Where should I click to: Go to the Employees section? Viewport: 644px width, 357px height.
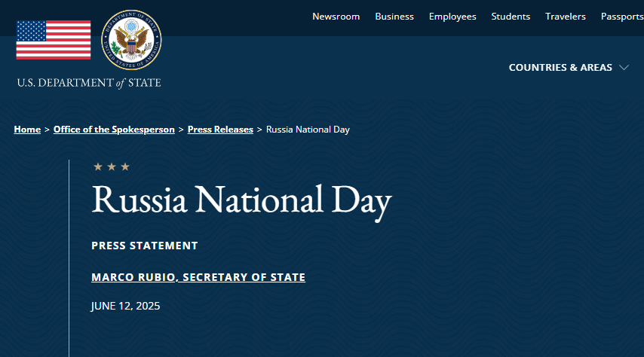pos(452,17)
